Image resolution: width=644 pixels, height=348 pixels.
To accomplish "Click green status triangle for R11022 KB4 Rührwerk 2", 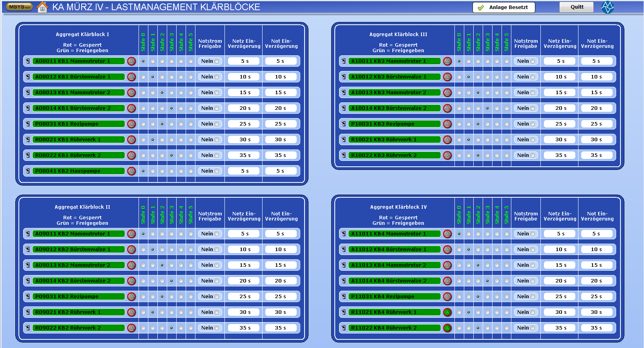I will coord(447,328).
